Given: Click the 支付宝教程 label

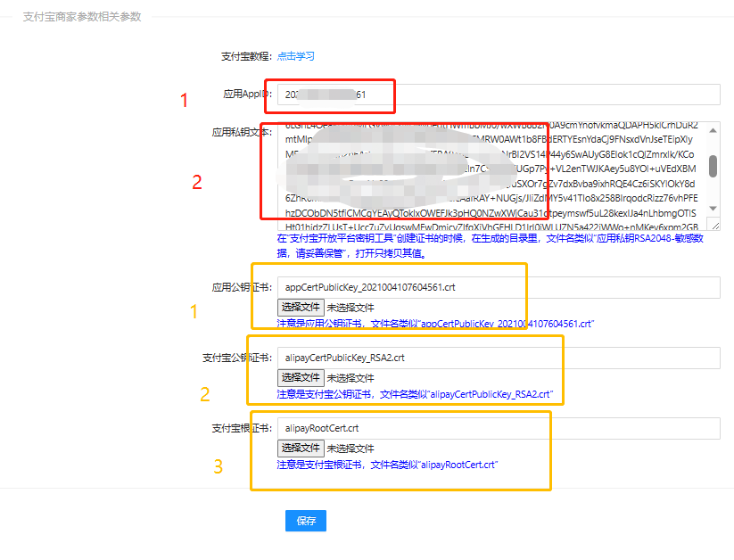Looking at the screenshot, I should pos(245,56).
